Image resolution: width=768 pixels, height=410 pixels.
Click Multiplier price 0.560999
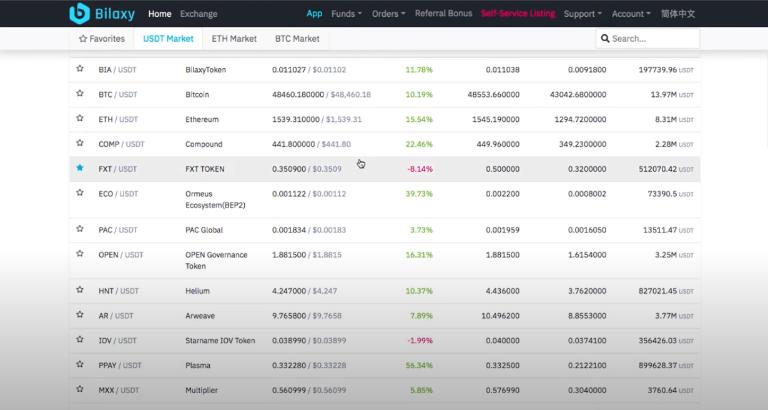pos(289,390)
